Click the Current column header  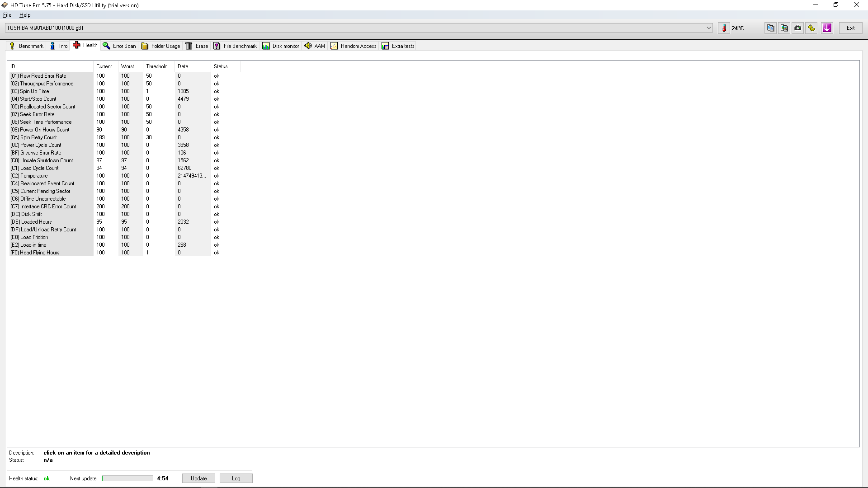[106, 66]
